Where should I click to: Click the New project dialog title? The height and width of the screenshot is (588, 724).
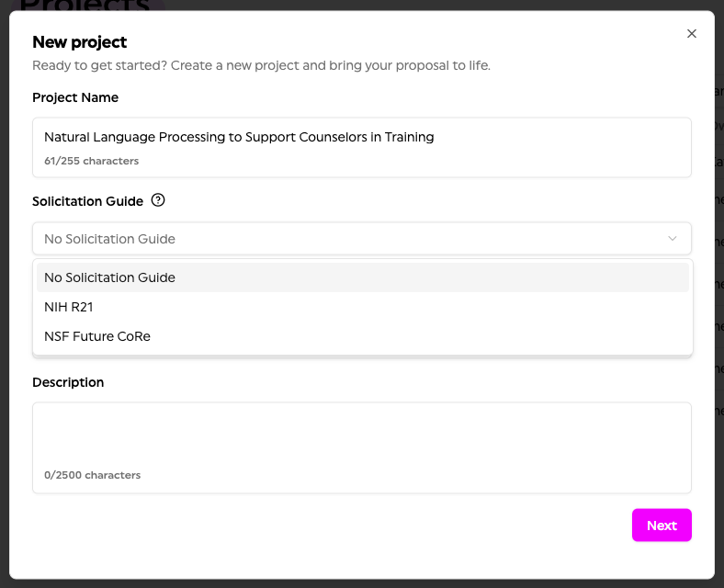pyautogui.click(x=80, y=41)
